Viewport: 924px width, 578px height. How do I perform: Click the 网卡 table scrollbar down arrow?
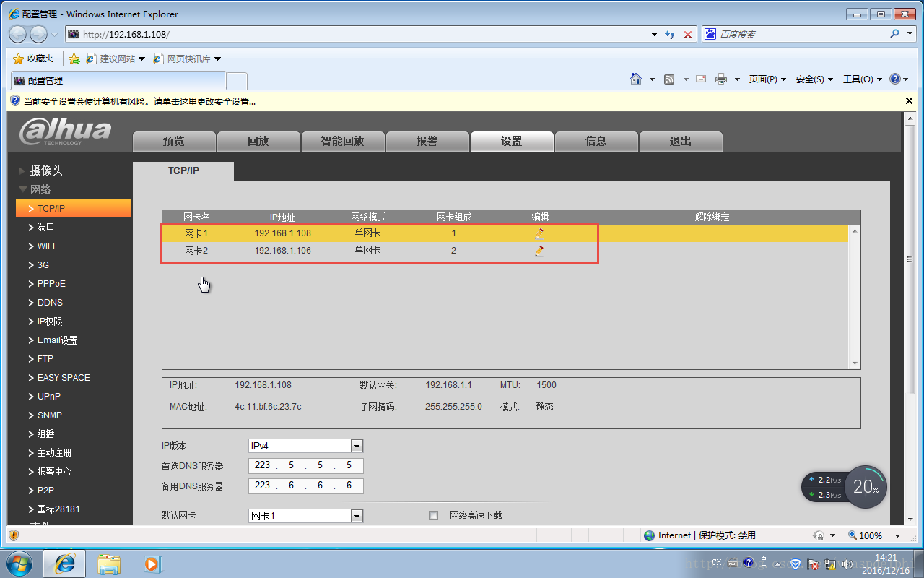(855, 363)
